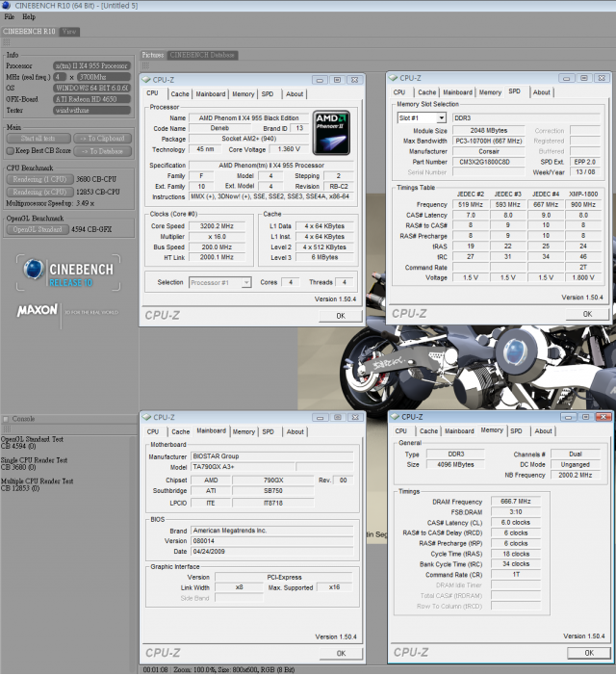Open Mainboard tab in bottom-right Memory CPU-Z window

[459, 431]
